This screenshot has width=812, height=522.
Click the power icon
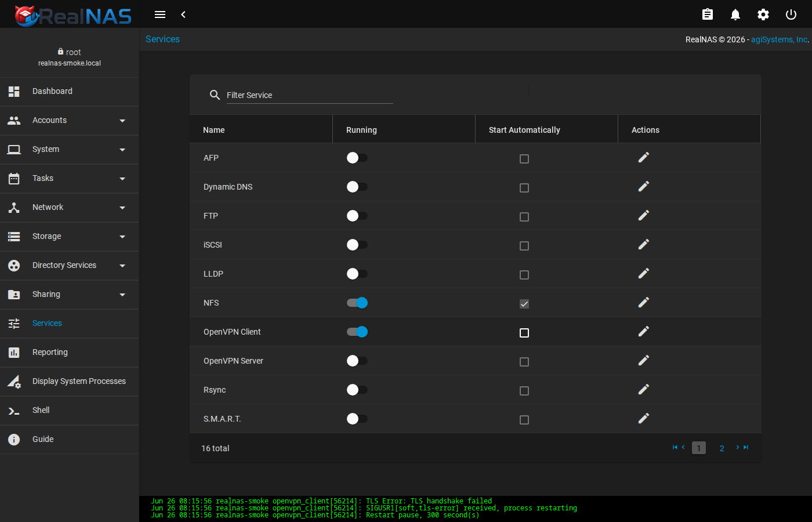[x=791, y=14]
